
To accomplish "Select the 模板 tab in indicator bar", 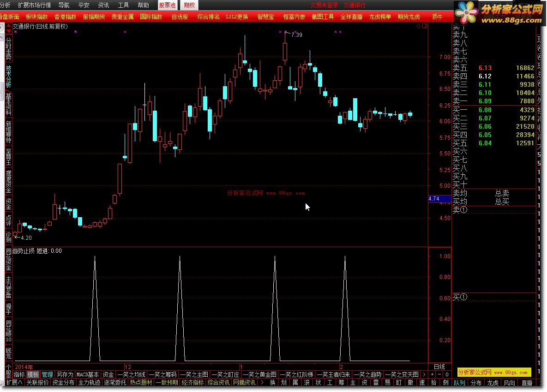I will coord(33,374).
